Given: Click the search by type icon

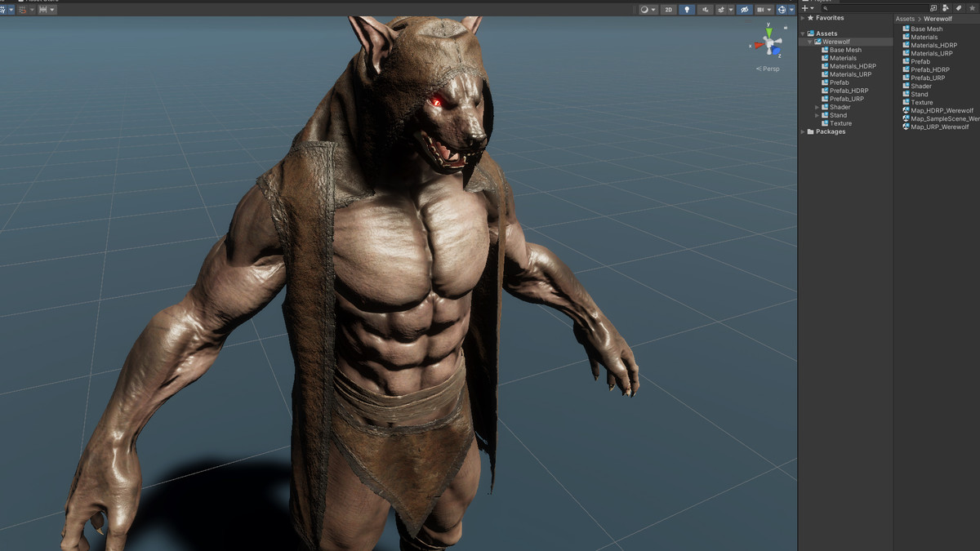Looking at the screenshot, I should [x=945, y=8].
